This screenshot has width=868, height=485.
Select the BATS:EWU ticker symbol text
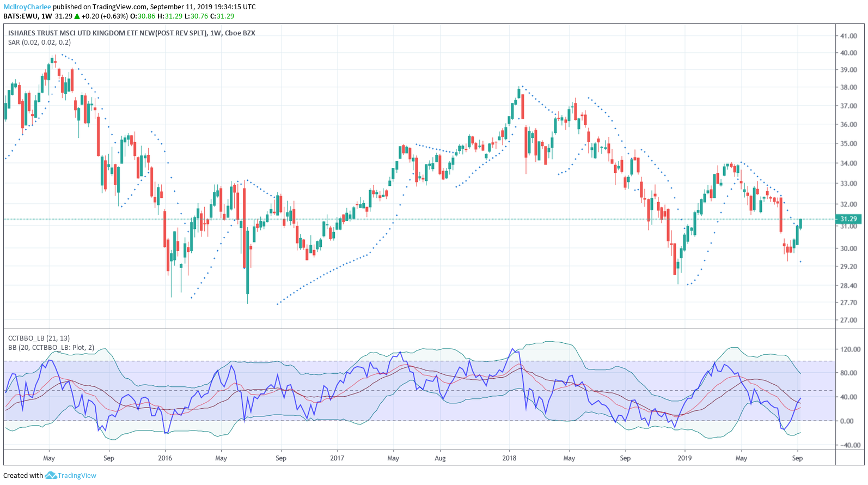21,16
